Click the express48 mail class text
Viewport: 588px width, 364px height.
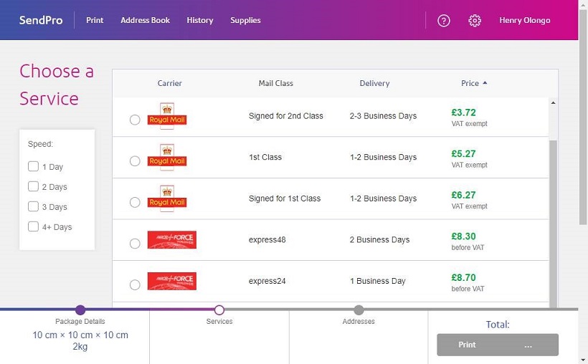(x=267, y=240)
